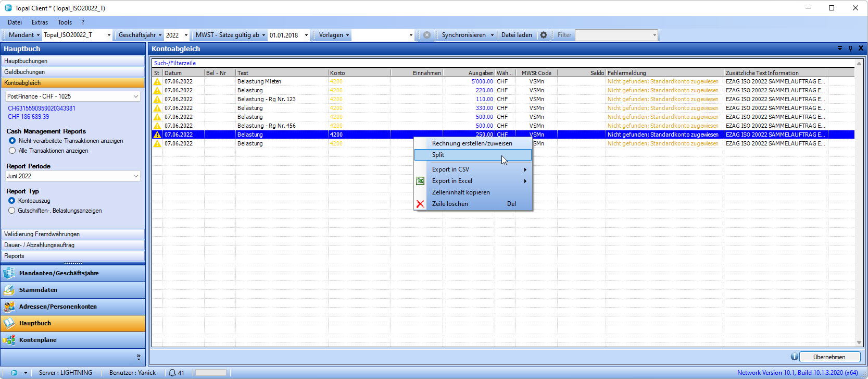The height and width of the screenshot is (379, 868).
Task: Choose Split from the context menu
Action: (438, 155)
